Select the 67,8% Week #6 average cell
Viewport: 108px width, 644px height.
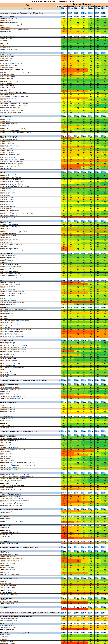pos(104,9)
